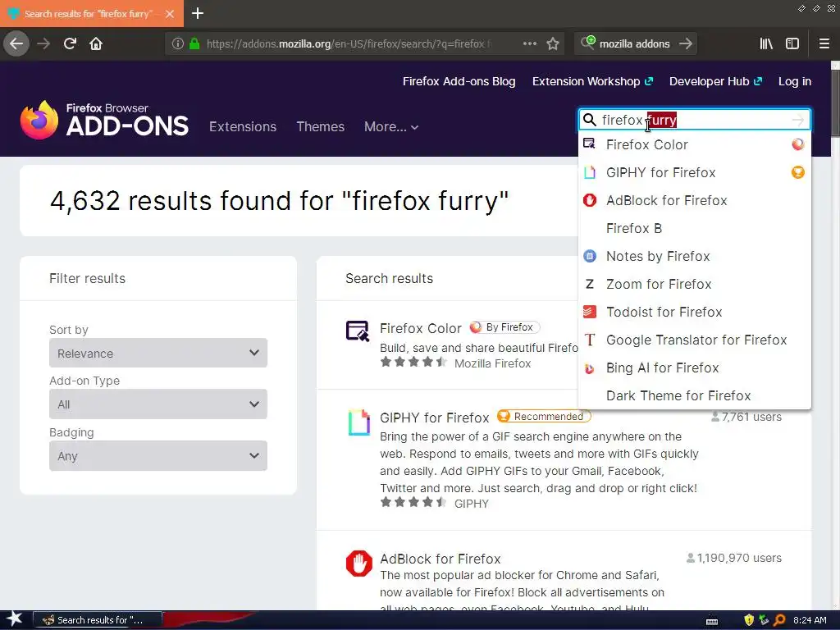The width and height of the screenshot is (840, 630).
Task: Open page actions three-dot menu
Action: [529, 43]
